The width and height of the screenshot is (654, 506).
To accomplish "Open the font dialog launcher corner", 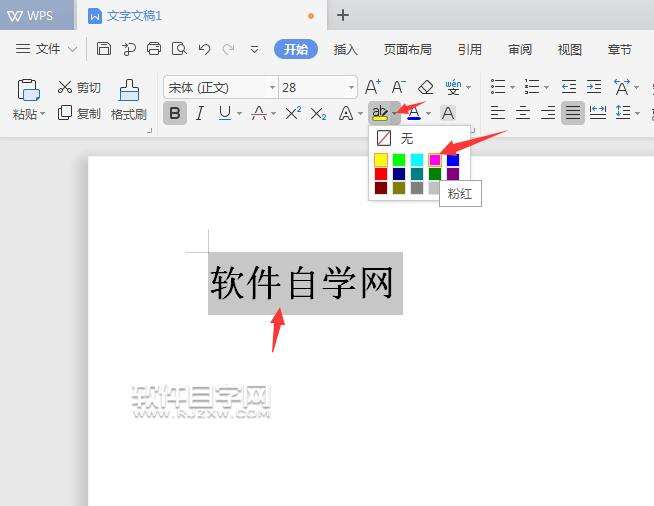I will [473, 131].
